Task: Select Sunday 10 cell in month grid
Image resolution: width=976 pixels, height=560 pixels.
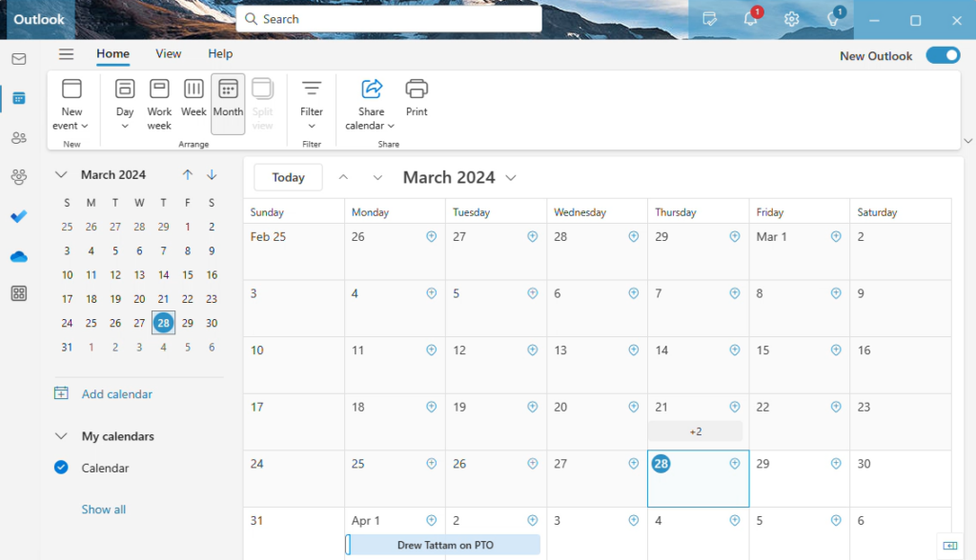Action: tap(294, 366)
